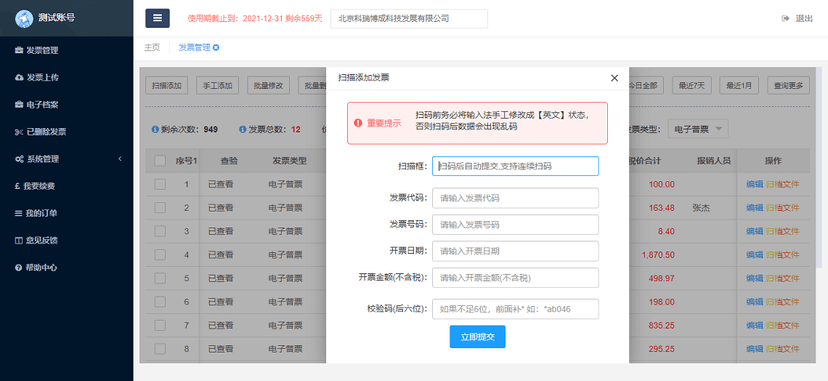Viewport: 828px width, 381px height.
Task: Click the account avatar logo icon
Action: coord(24,18)
